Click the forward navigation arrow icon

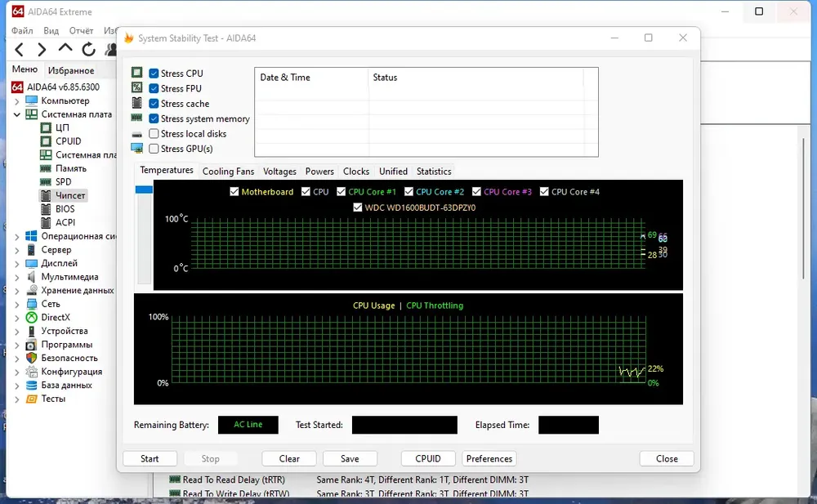42,50
